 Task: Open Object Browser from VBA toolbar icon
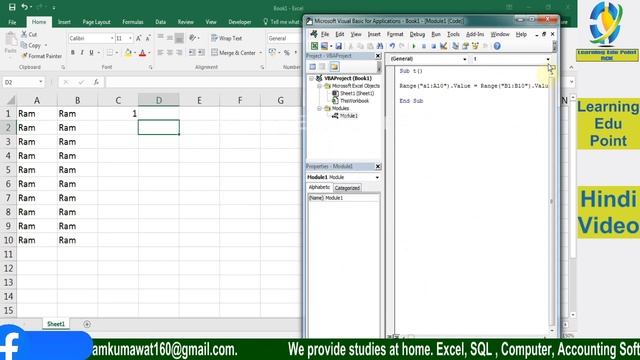(476, 46)
